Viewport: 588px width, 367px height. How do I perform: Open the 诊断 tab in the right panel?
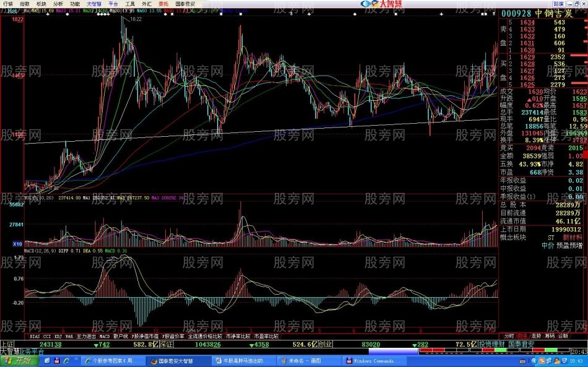(563, 336)
